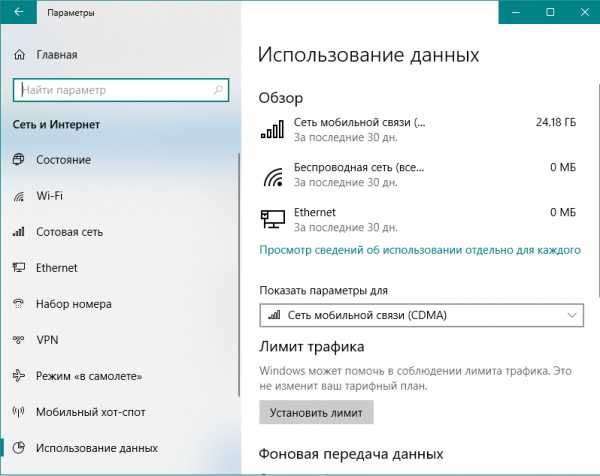Click the 0 МБ value for Ethernet
Image resolution: width=600 pixels, height=476 pixels.
pos(563,212)
